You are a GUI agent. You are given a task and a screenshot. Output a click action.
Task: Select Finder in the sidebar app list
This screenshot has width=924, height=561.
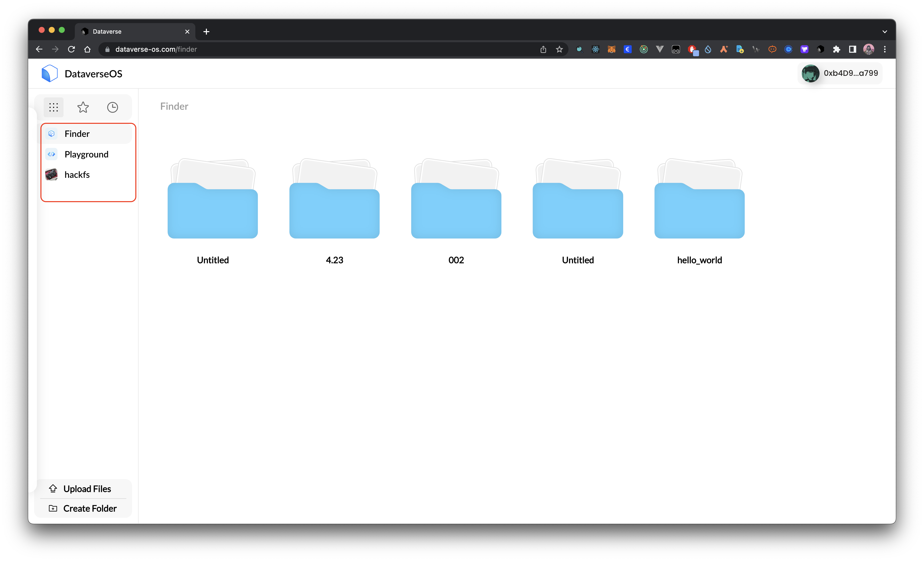[77, 134]
